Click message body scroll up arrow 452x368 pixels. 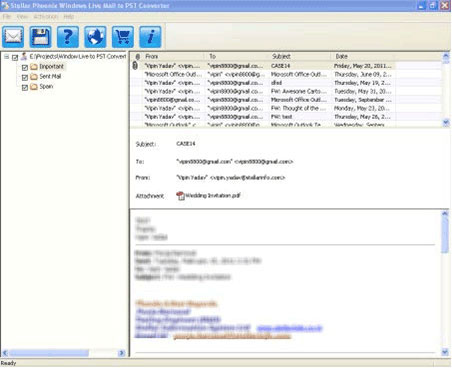pos(445,214)
